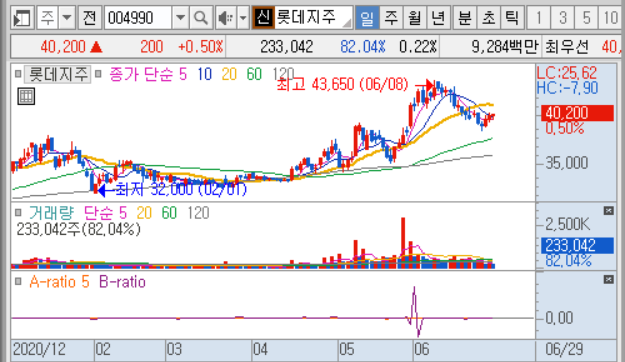Click the 3 interval button
Image resolution: width=625 pixels, height=362 pixels.
click(x=562, y=18)
